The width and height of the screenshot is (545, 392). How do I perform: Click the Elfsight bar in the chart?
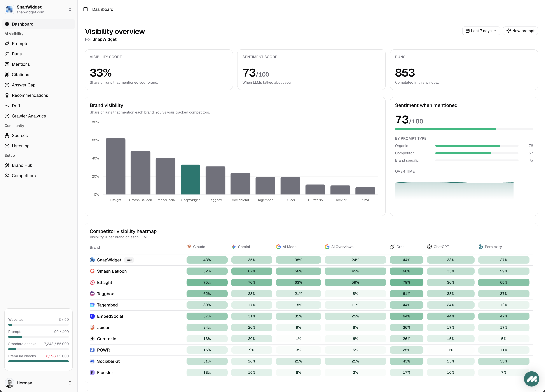click(x=115, y=166)
